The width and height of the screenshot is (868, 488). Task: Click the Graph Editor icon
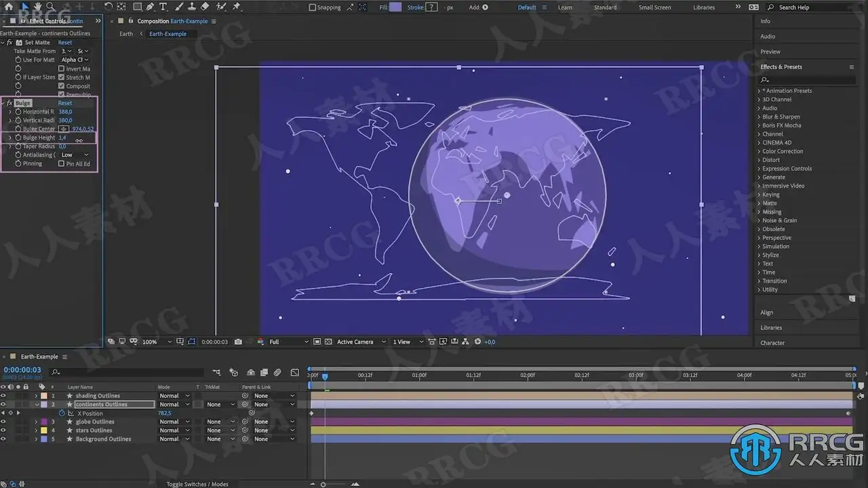(x=294, y=372)
